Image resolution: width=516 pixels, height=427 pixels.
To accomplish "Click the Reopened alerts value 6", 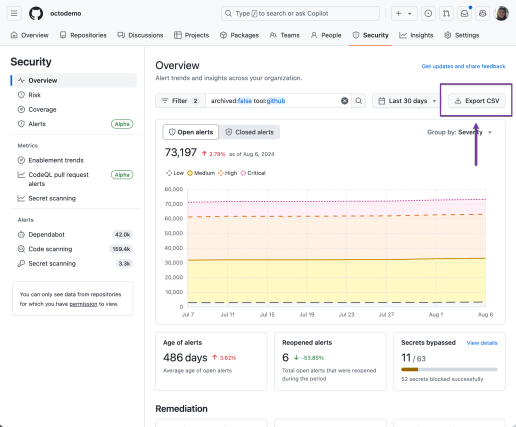I will pyautogui.click(x=285, y=358).
